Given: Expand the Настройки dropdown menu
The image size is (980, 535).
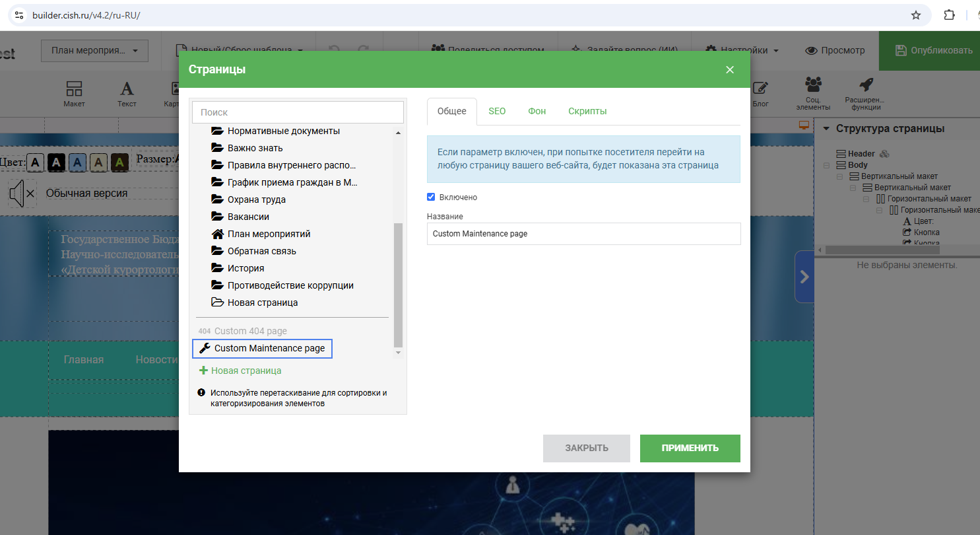Looking at the screenshot, I should point(742,50).
